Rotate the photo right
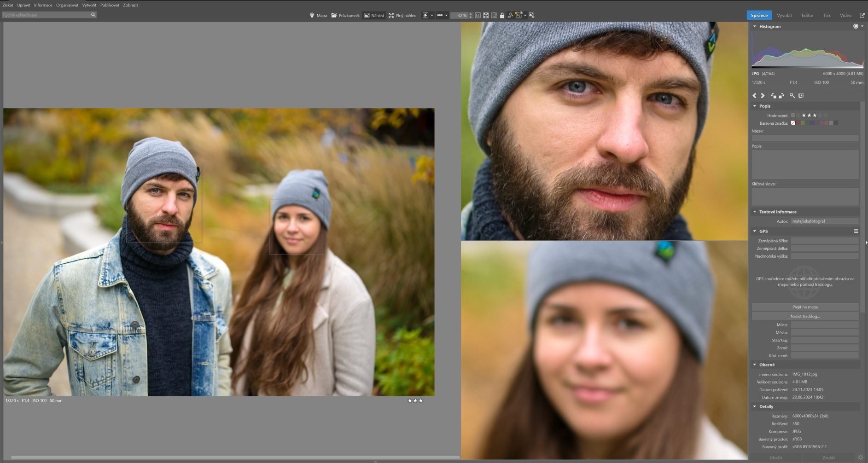This screenshot has width=868, height=463. (781, 96)
